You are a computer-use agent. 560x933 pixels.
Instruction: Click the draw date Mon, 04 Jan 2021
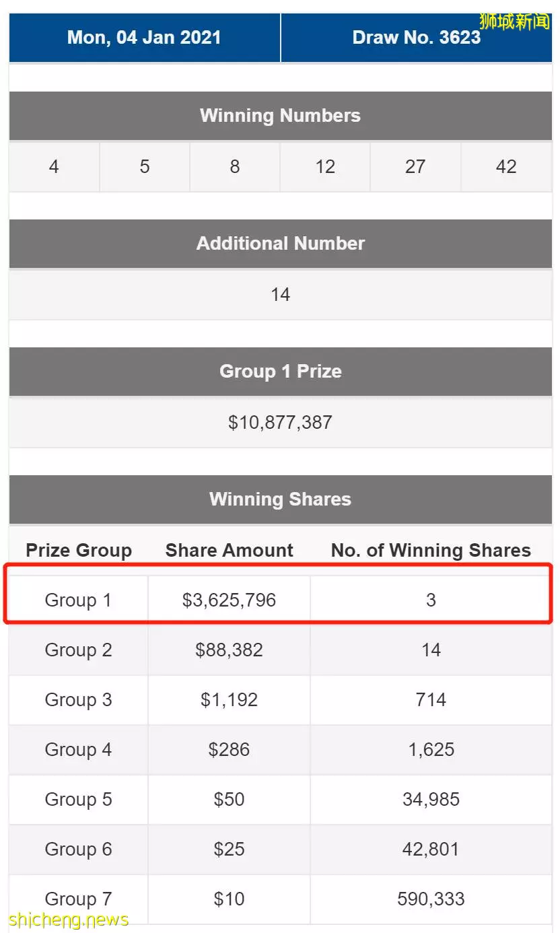pos(144,37)
